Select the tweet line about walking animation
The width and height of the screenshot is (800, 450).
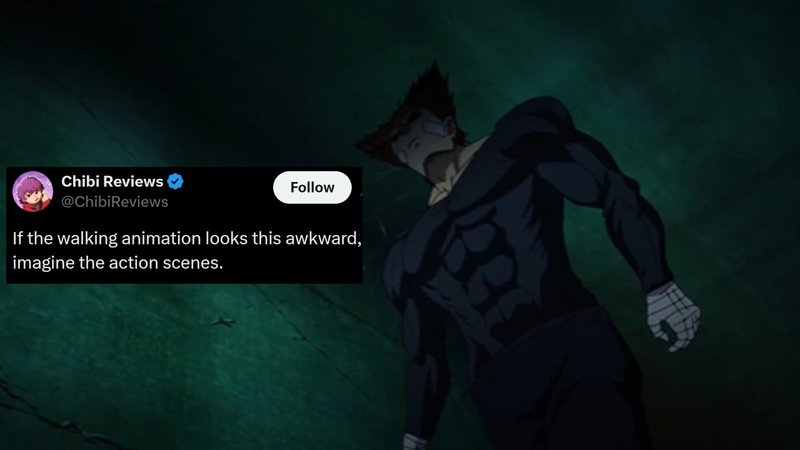pyautogui.click(x=187, y=238)
